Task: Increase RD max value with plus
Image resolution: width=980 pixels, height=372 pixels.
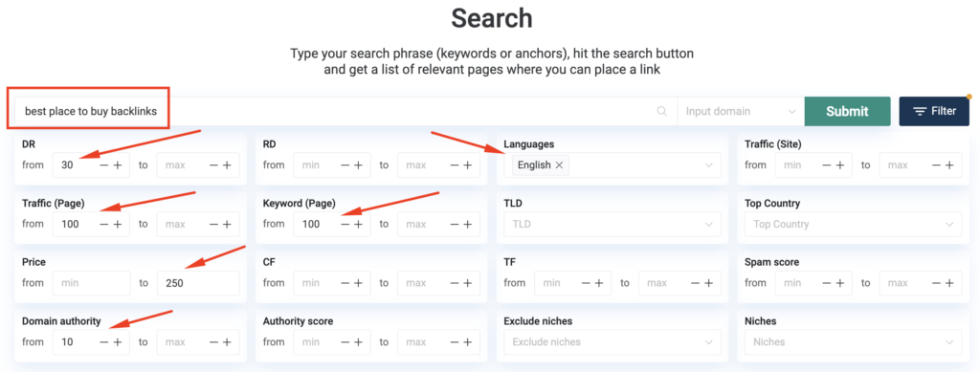Action: [x=467, y=165]
